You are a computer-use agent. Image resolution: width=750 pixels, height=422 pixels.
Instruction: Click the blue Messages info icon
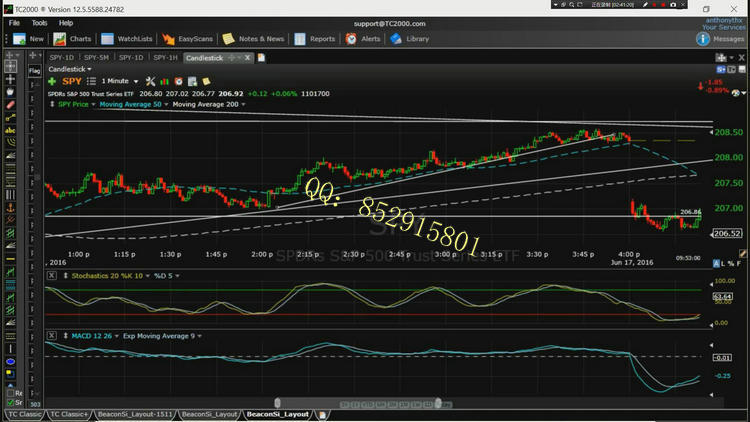click(x=703, y=39)
